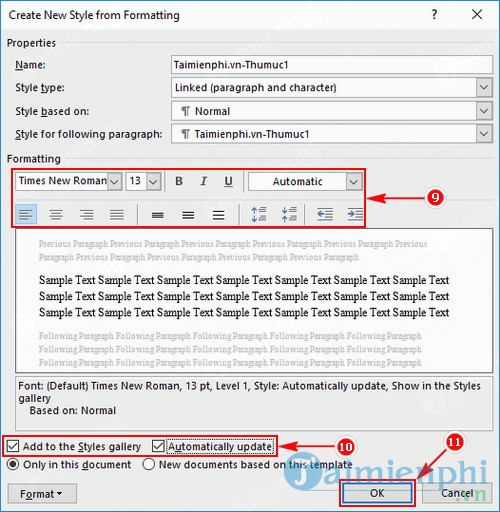Screen dimensions: 500x512
Task: Click the 'Style for following paragraph:' label
Action: [x=89, y=134]
